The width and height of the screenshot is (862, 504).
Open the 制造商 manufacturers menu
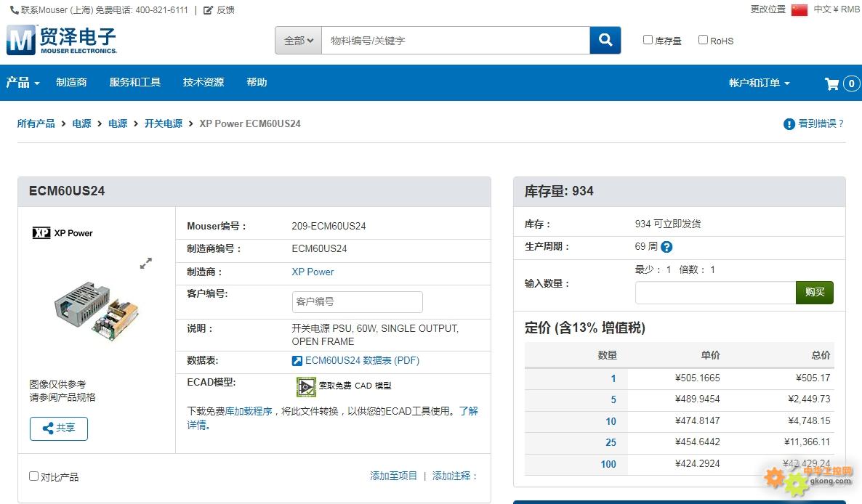(x=71, y=82)
